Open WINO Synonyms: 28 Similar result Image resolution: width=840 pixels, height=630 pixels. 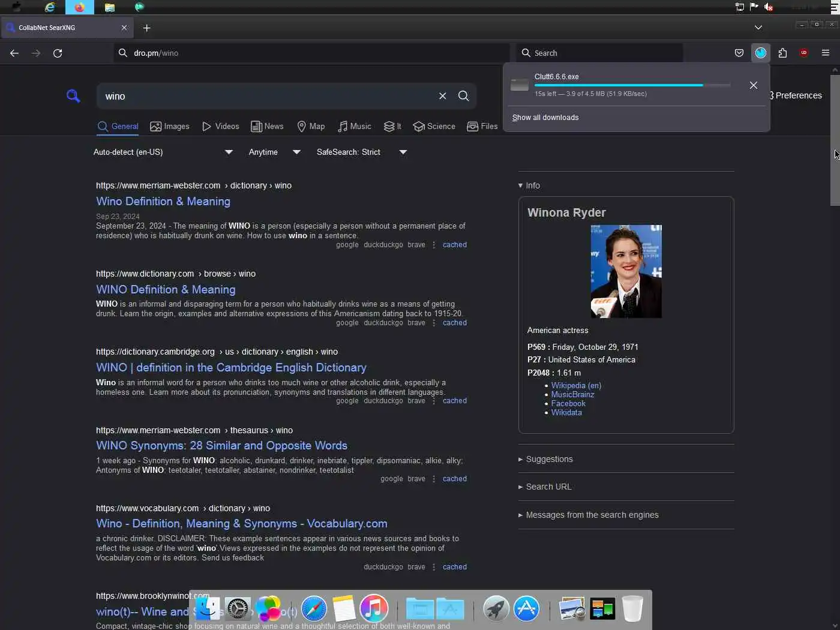click(x=221, y=446)
